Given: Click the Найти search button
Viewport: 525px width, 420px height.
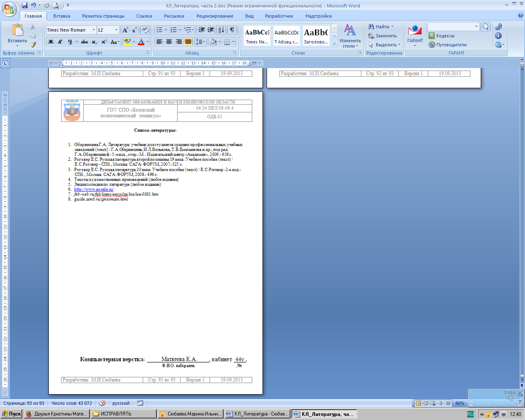Looking at the screenshot, I should (x=381, y=27).
